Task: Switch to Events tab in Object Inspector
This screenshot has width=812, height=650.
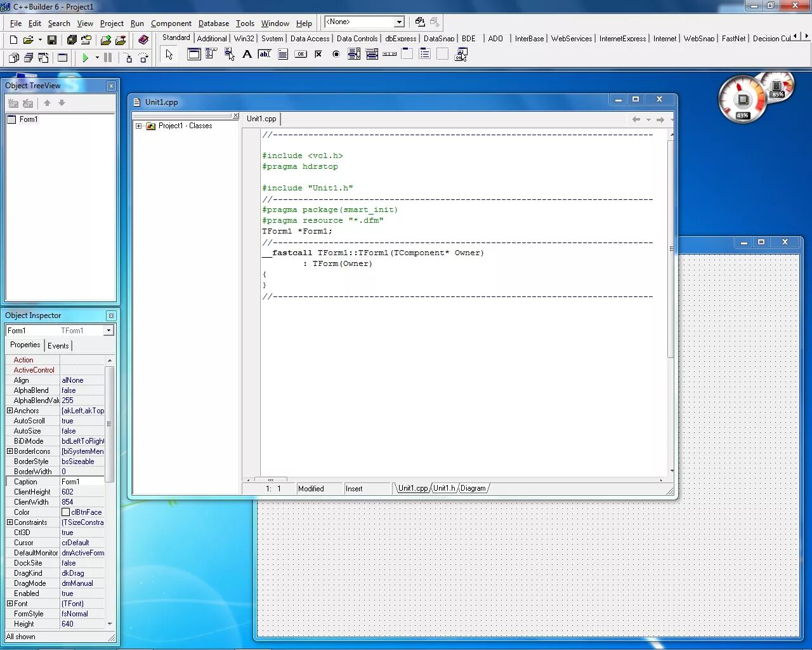Action: (58, 346)
